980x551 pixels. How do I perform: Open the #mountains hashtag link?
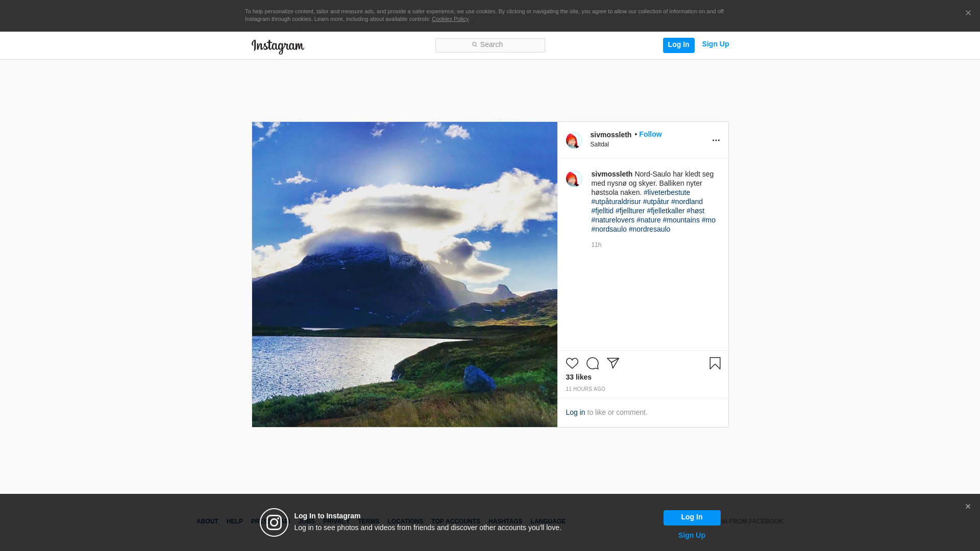pyautogui.click(x=681, y=220)
